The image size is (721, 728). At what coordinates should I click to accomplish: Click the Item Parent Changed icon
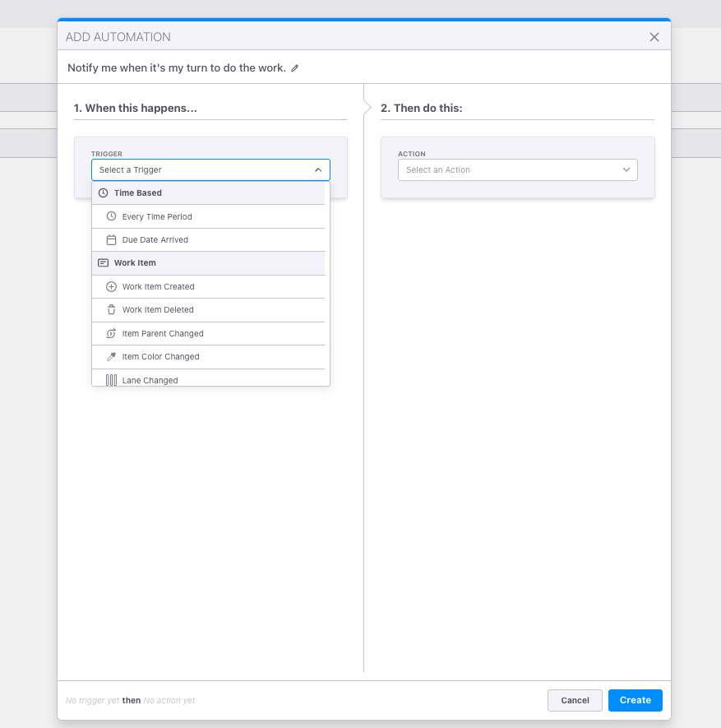[112, 334]
